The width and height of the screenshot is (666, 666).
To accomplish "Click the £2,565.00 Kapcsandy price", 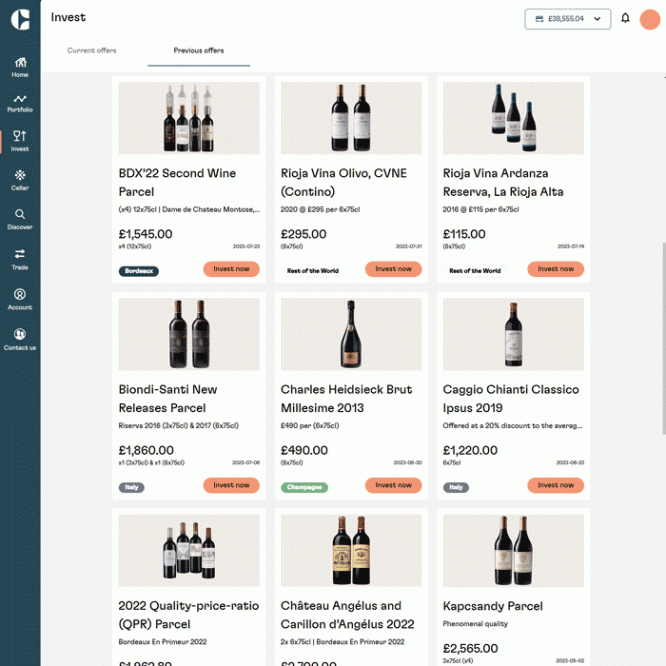I will [x=470, y=649].
